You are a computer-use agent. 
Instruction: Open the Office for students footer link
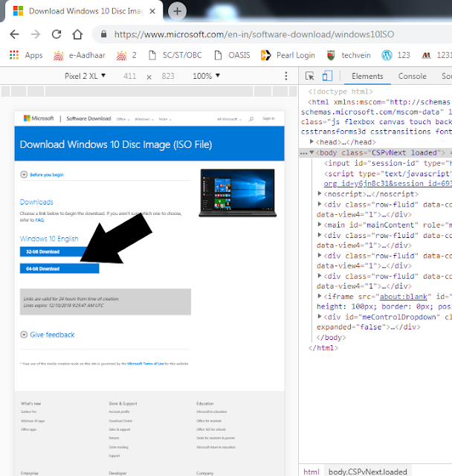pyautogui.click(x=209, y=421)
